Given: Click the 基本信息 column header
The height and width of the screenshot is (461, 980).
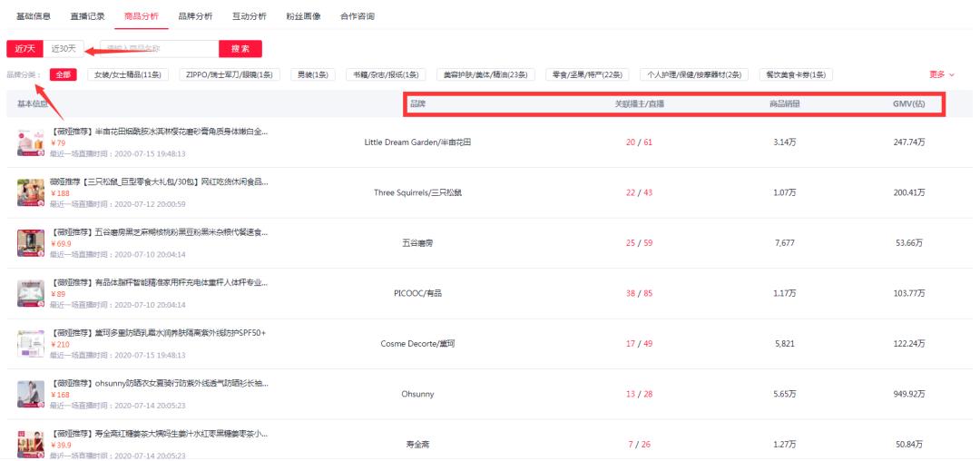Looking at the screenshot, I should tap(33, 103).
